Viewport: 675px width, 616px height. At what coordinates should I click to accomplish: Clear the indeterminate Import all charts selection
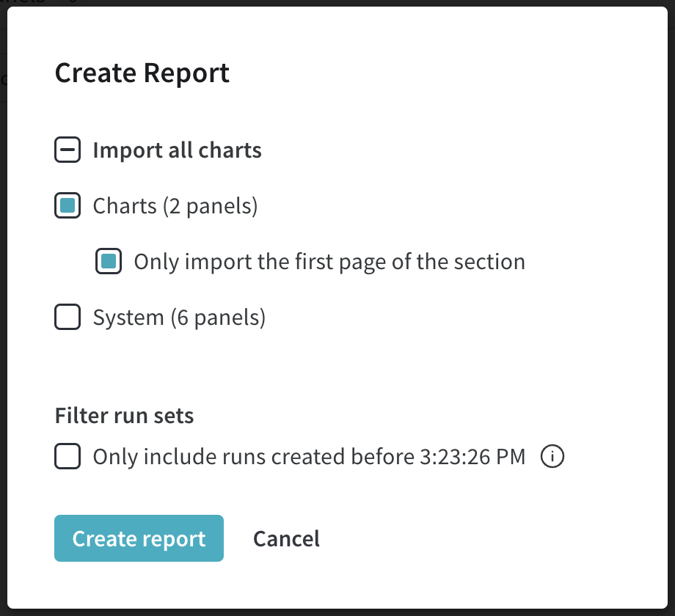[x=67, y=150]
